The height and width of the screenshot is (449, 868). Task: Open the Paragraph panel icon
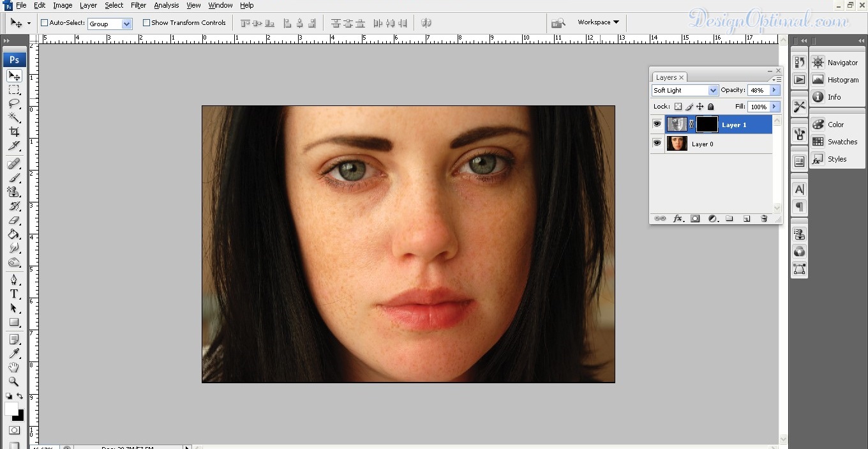click(x=799, y=207)
